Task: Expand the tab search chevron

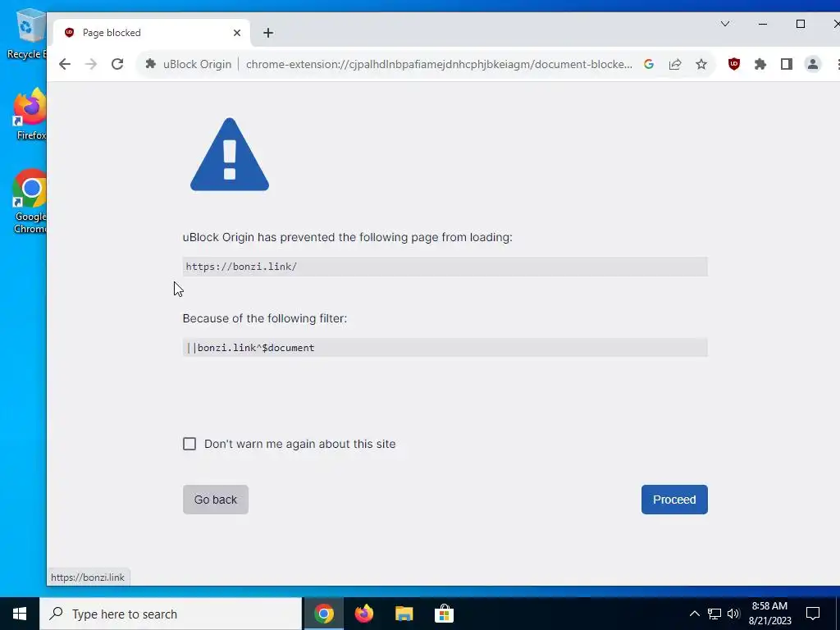Action: pos(725,24)
